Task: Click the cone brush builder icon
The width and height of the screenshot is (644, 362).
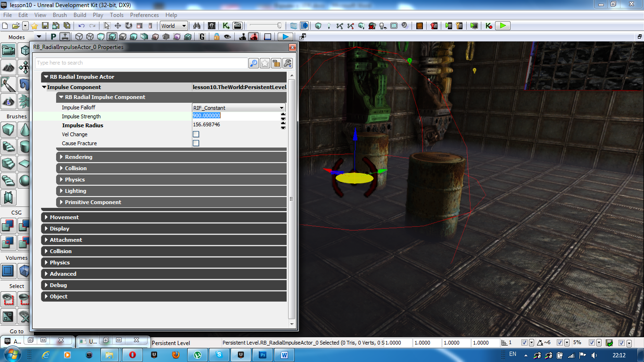Action: pyautogui.click(x=24, y=130)
